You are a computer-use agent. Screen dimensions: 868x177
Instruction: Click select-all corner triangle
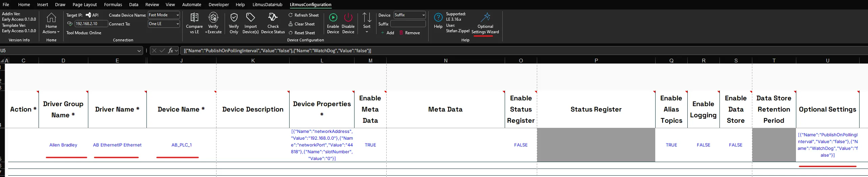pos(2,61)
